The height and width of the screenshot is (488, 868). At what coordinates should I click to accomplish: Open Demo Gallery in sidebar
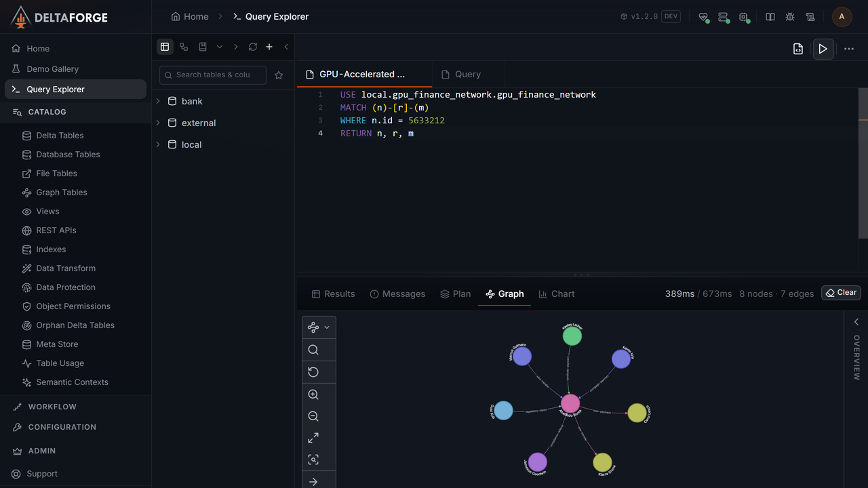pos(52,69)
